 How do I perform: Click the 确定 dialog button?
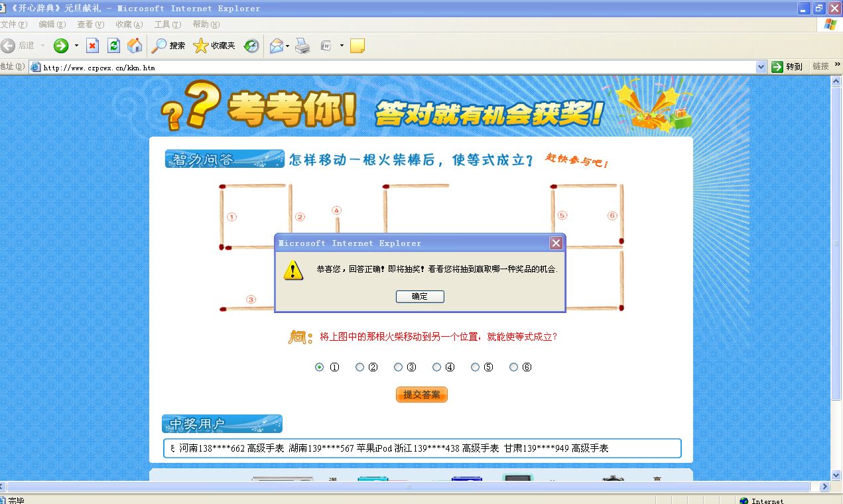(x=420, y=296)
